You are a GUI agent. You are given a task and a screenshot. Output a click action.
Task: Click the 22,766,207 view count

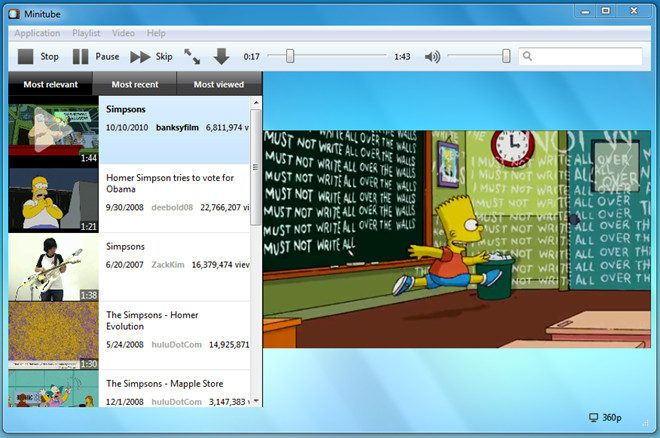tap(221, 207)
